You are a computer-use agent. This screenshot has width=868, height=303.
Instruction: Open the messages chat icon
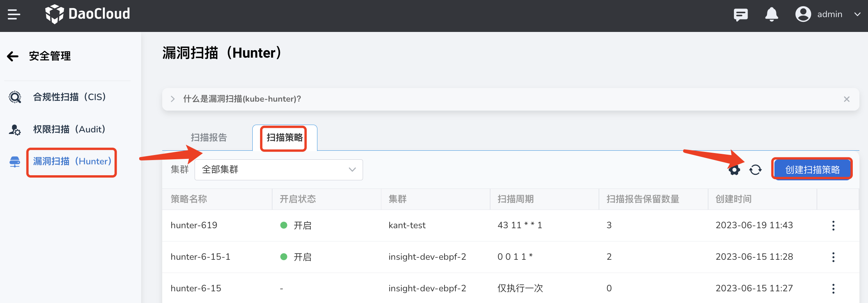740,15
